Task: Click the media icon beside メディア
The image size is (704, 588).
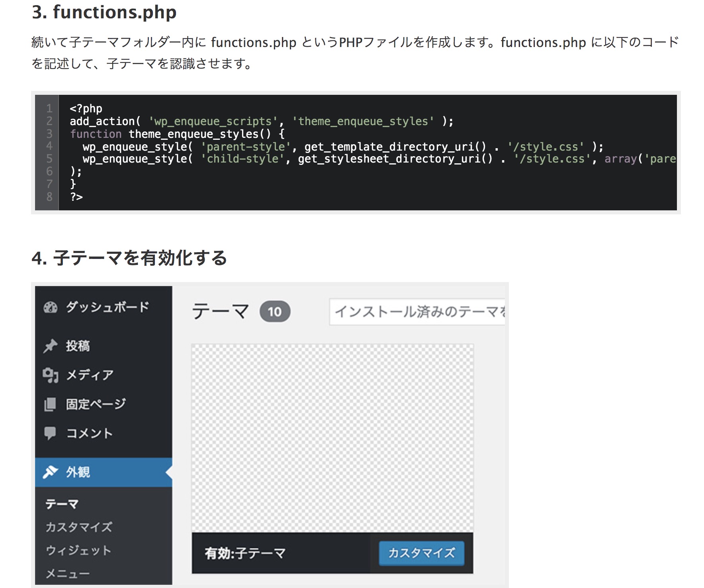Action: [x=51, y=375]
